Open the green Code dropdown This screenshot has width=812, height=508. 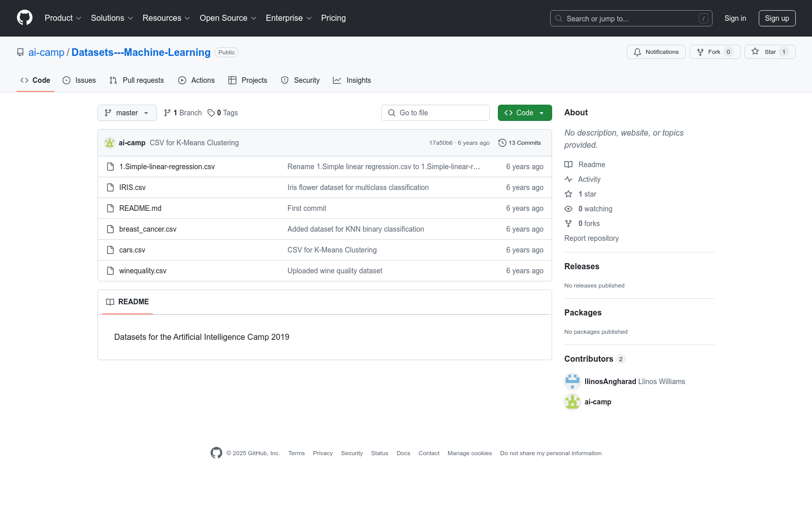tap(525, 113)
